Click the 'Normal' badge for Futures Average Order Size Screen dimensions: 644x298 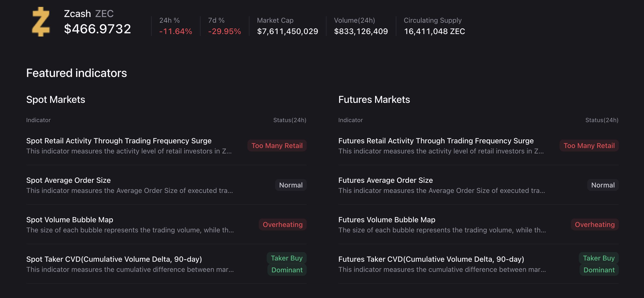(603, 185)
